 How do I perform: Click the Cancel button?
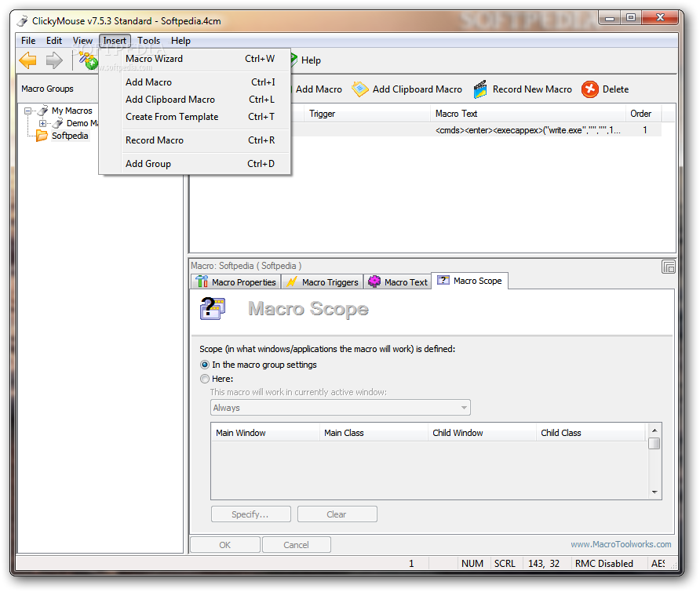tap(297, 545)
